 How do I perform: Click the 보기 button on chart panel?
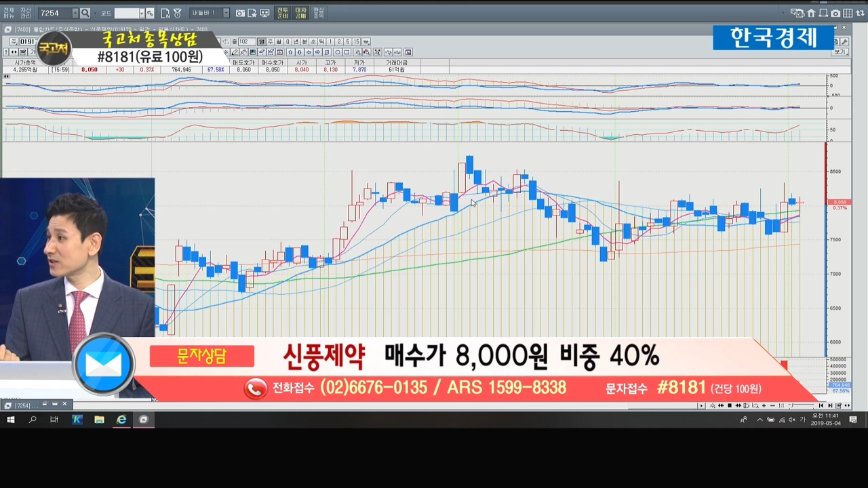pos(841,52)
